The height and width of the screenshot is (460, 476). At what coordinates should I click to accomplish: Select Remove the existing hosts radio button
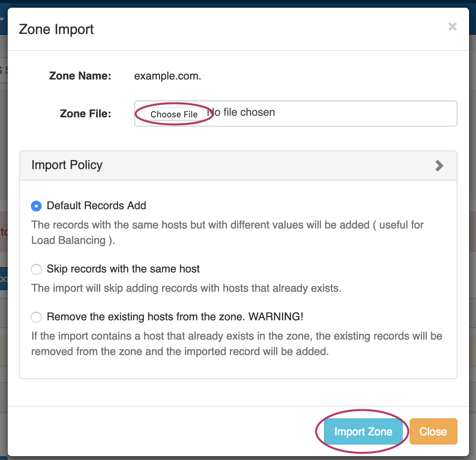(x=36, y=317)
